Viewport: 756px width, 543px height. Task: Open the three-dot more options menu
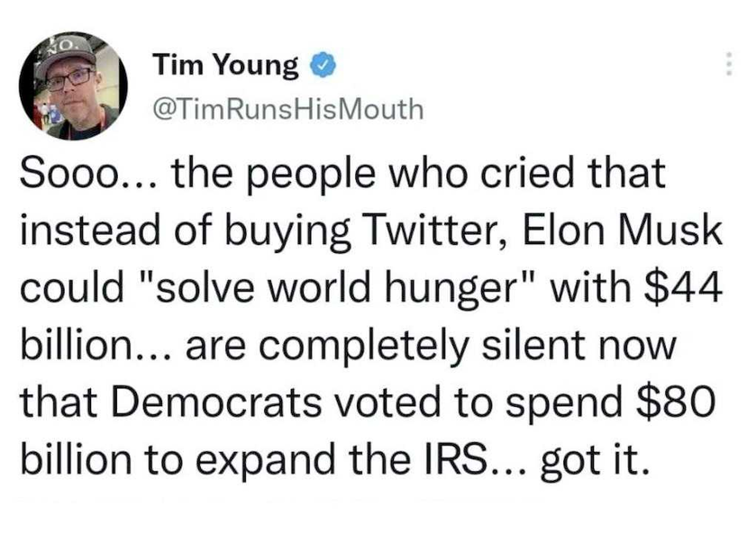(x=729, y=64)
